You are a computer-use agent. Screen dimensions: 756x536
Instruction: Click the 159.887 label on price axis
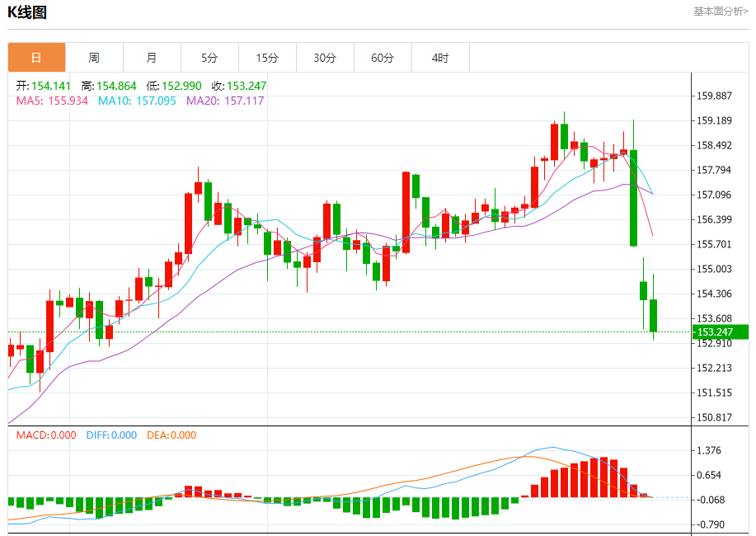(x=714, y=96)
